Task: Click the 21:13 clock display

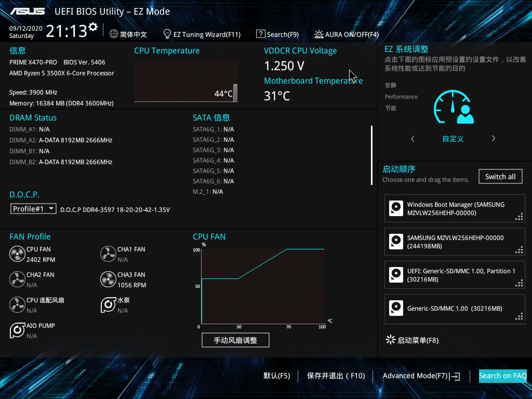Action: [67, 31]
